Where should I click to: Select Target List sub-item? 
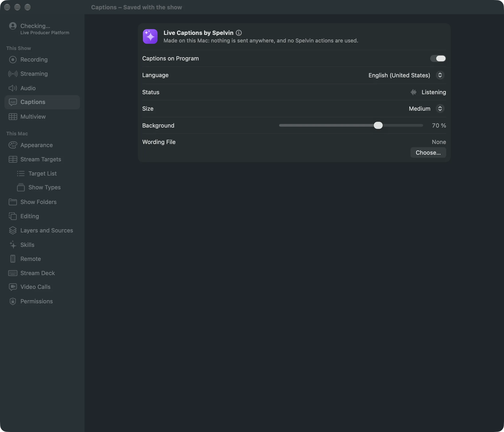tap(42, 173)
